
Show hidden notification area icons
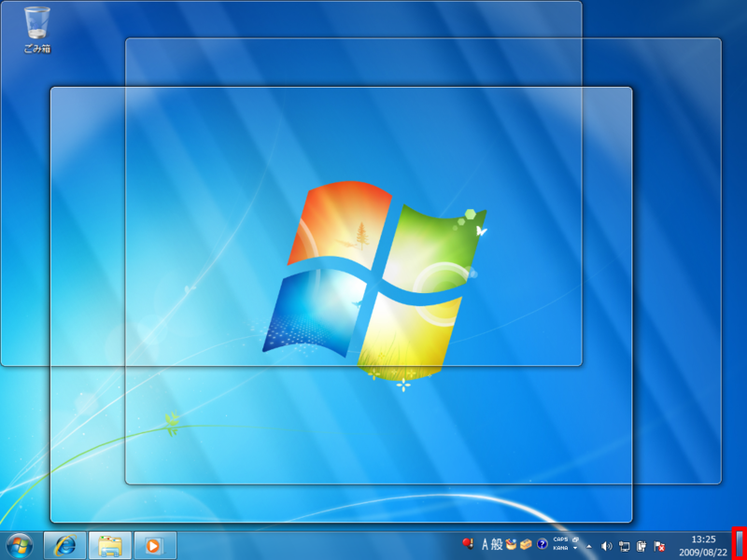click(589, 547)
